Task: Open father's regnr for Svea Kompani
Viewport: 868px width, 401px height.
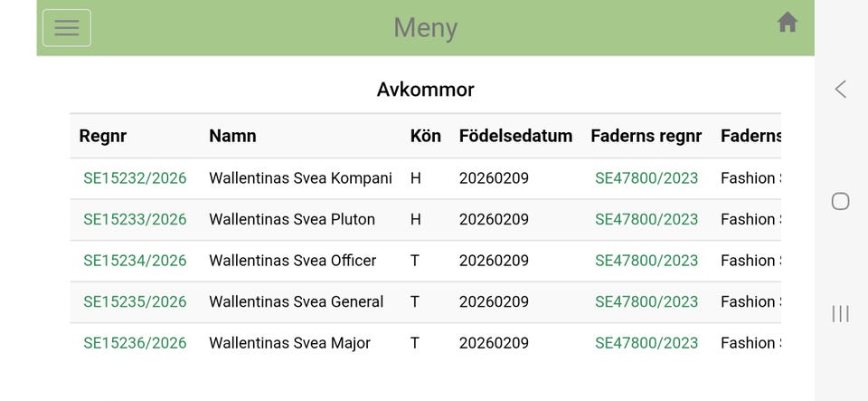Action: coord(646,178)
